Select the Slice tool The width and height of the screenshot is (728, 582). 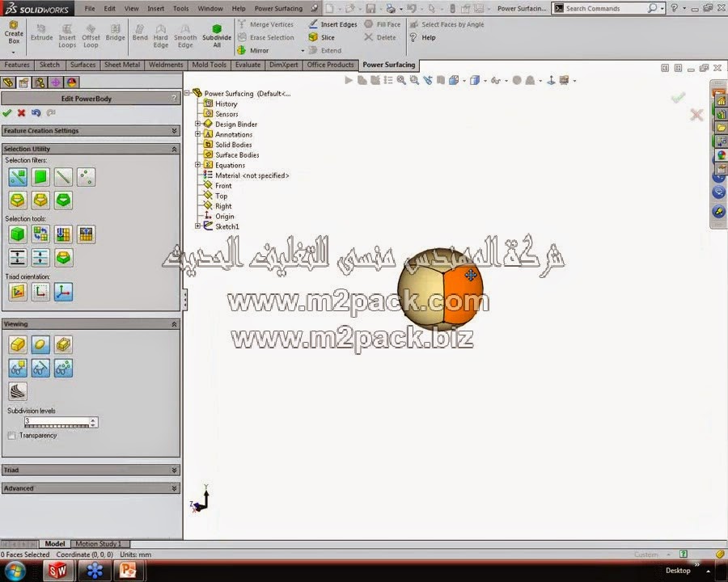(322, 37)
